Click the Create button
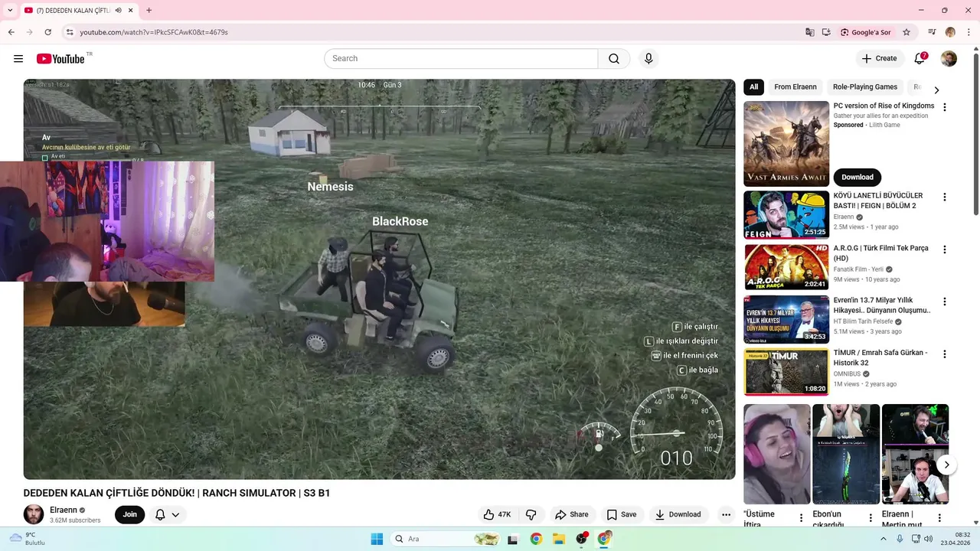980x551 pixels. point(879,58)
